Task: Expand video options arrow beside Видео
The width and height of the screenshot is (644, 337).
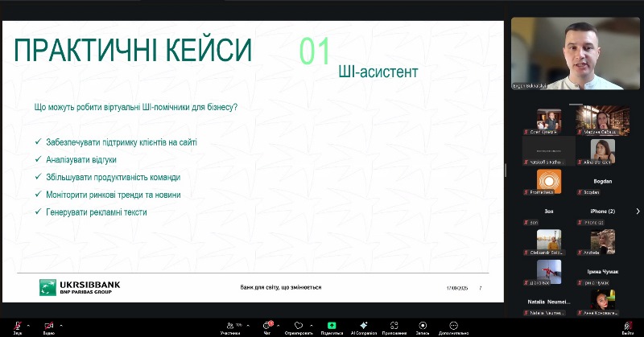Action: pos(61,326)
